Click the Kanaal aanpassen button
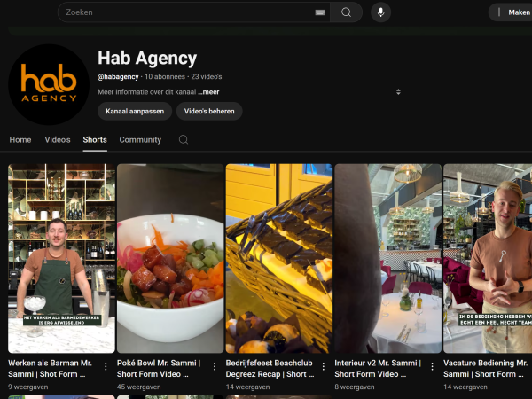The image size is (532, 399). [134, 111]
